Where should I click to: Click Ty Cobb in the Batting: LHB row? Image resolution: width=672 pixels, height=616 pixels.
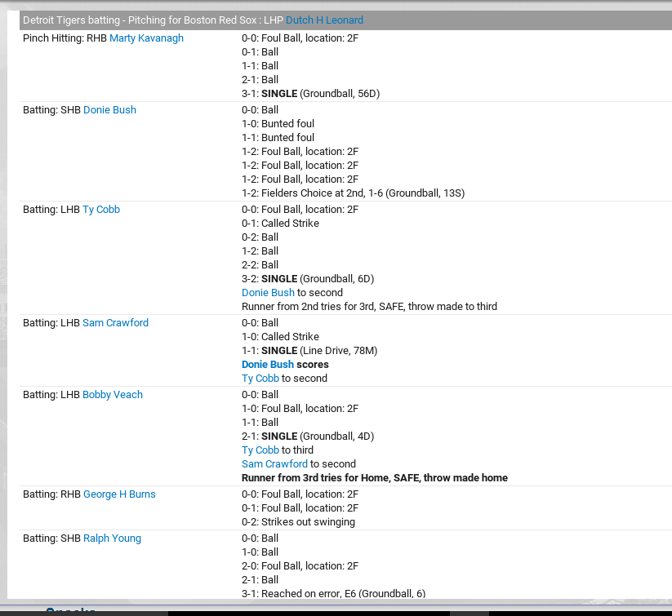tap(101, 210)
